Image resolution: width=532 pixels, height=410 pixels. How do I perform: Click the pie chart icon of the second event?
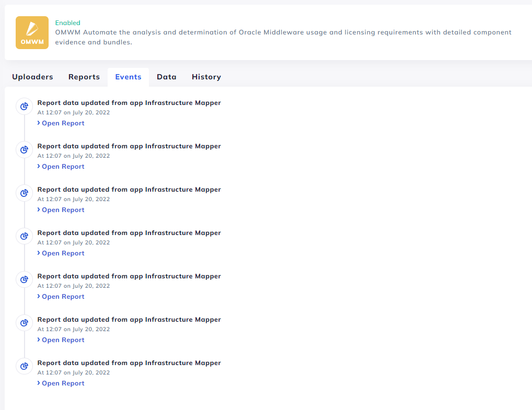pos(25,150)
